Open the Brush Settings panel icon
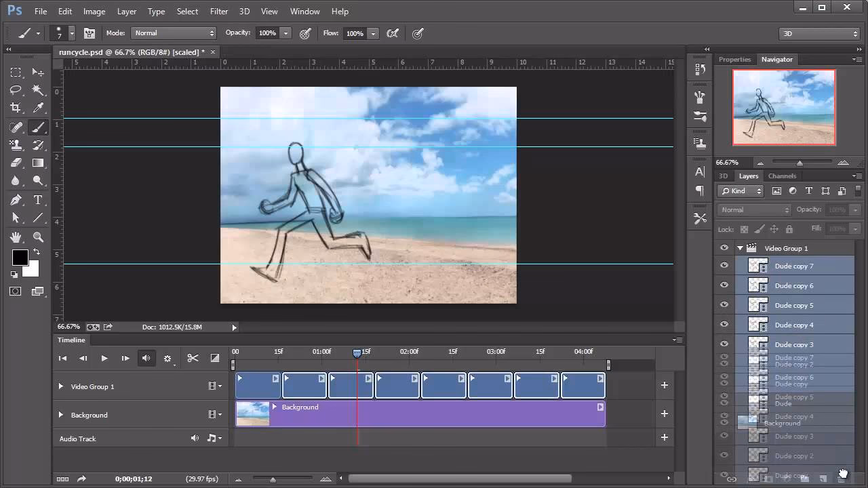 pyautogui.click(x=89, y=33)
